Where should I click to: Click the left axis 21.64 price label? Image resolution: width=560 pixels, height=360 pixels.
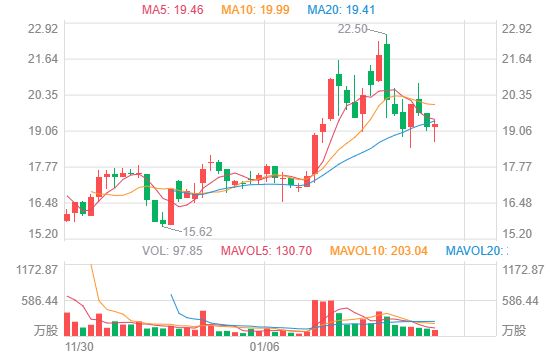click(x=43, y=59)
